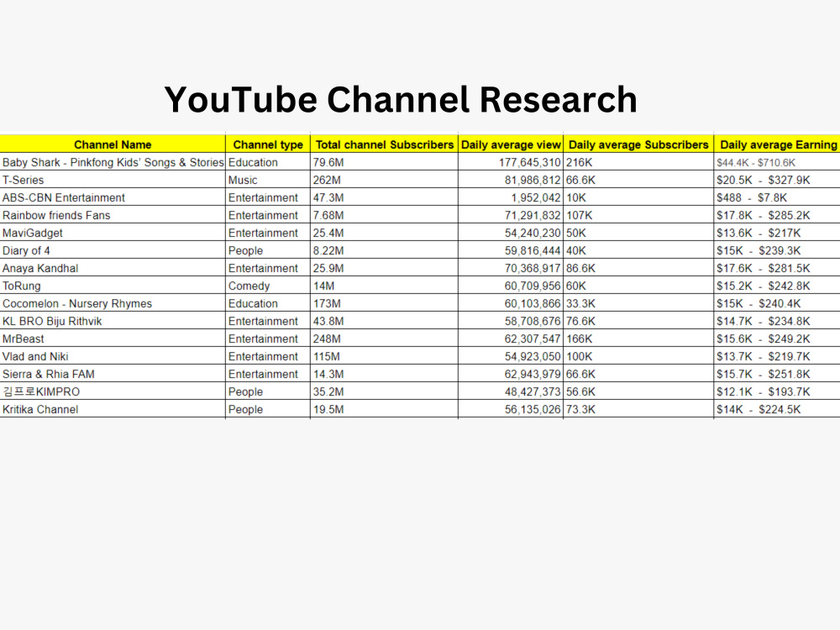Select the '$44.4K - $710.6K' earning cell
Viewport: 840px width, 630px height.
777,162
